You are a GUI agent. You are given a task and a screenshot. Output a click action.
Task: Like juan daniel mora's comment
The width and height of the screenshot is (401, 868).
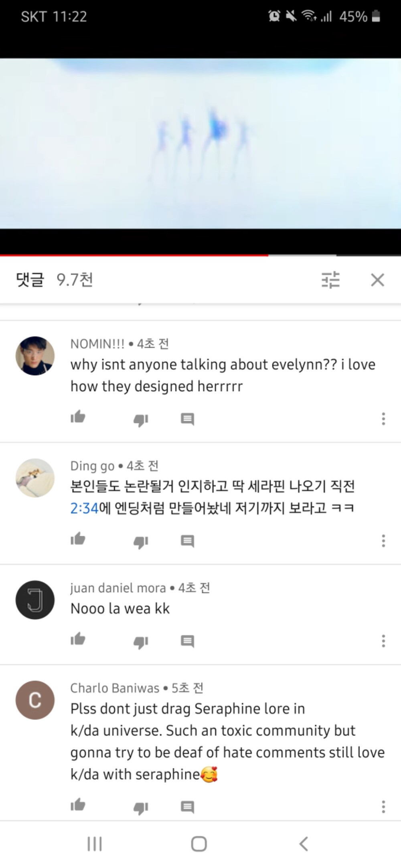pos(78,639)
